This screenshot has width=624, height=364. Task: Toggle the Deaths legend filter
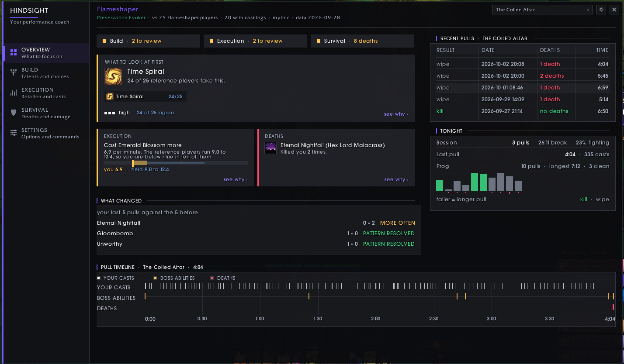pos(223,278)
